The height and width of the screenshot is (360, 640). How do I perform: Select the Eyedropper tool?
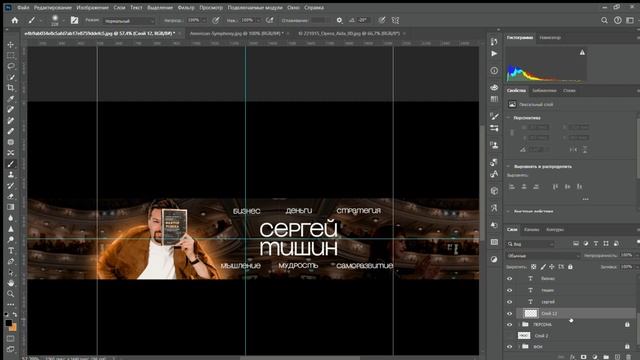click(x=11, y=99)
